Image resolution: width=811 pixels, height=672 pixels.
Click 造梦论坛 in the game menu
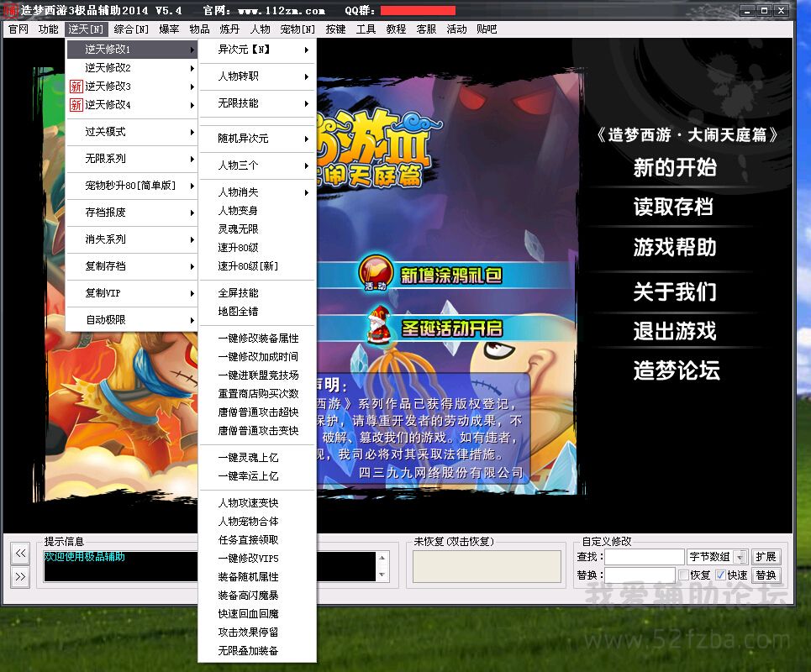[677, 370]
